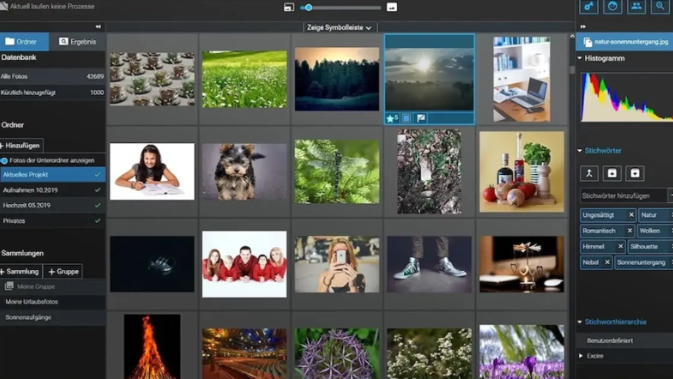Click the star rating on selected photo

click(x=392, y=118)
